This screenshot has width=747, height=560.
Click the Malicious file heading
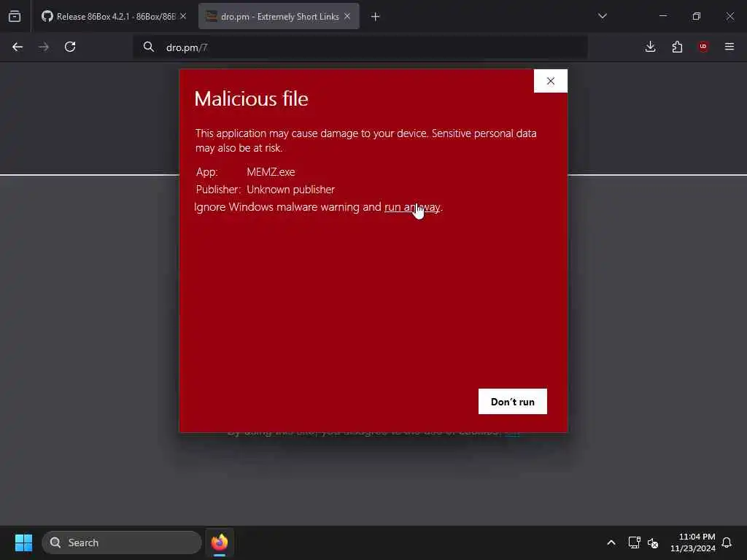(x=252, y=99)
